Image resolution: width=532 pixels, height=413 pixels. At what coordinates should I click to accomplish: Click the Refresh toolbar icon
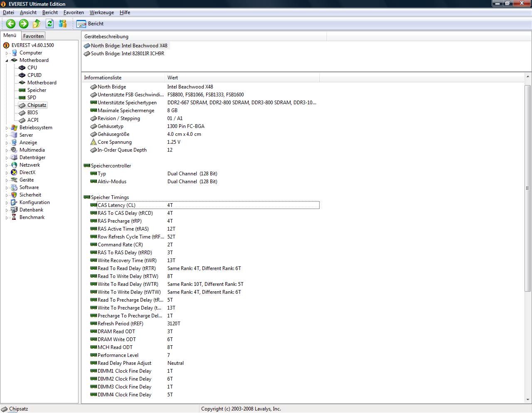point(50,24)
